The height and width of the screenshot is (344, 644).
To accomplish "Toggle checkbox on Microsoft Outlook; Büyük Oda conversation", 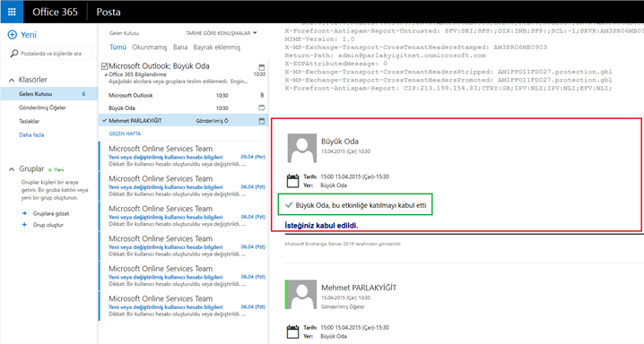I will pos(104,66).
